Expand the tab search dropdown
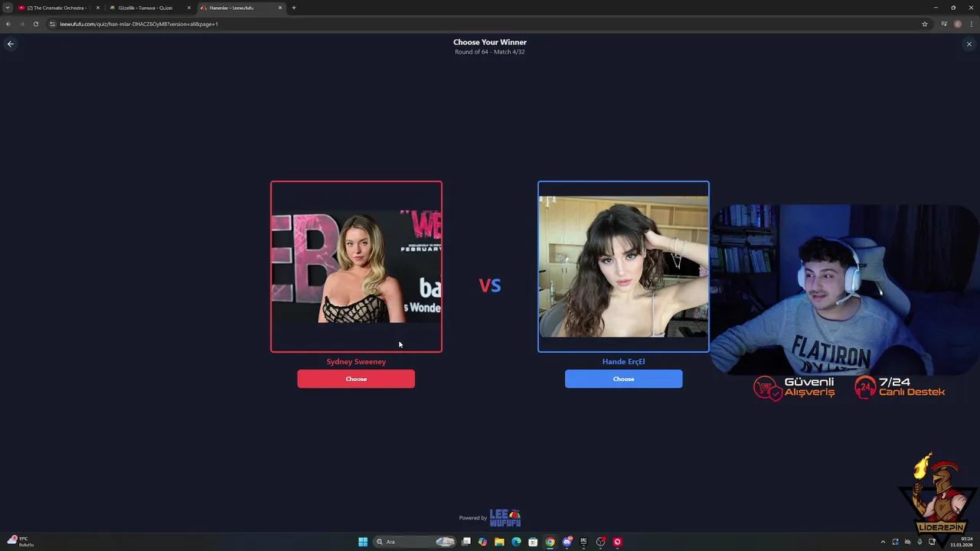Viewport: 980px width, 551px height. (8, 8)
